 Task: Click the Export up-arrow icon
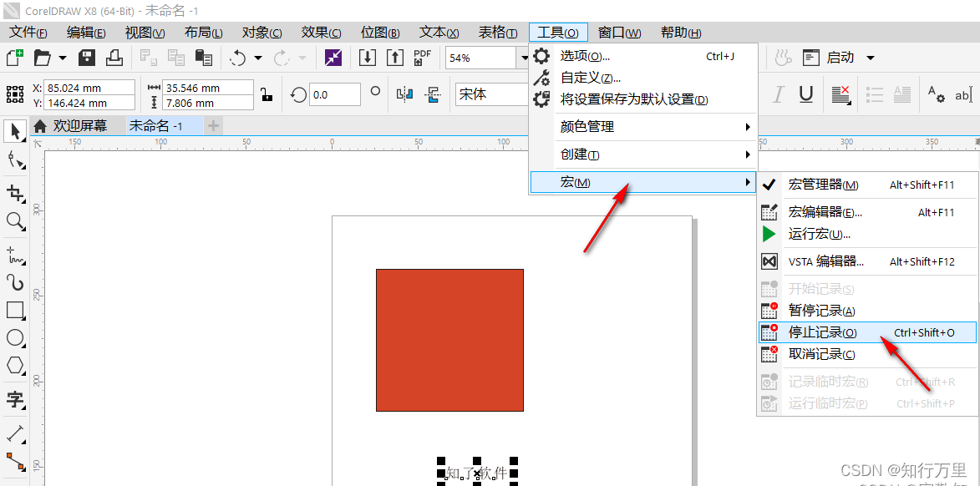tap(395, 58)
